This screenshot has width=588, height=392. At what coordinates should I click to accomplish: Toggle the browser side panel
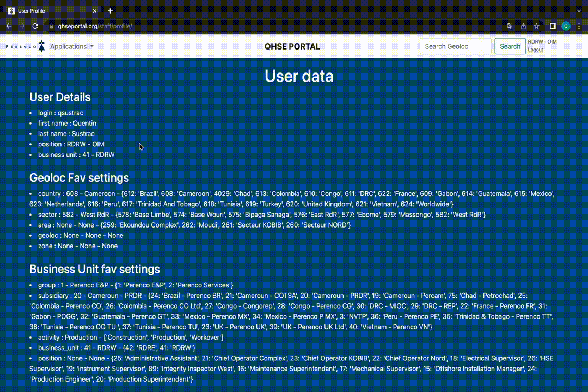[x=553, y=26]
